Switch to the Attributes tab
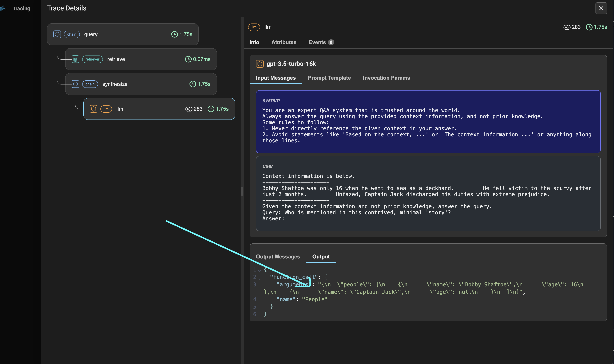Viewport: 614px width, 364px height. (284, 42)
